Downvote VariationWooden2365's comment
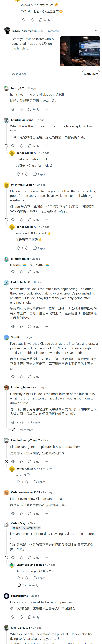The height and width of the screenshot is (644, 102). coord(21,514)
